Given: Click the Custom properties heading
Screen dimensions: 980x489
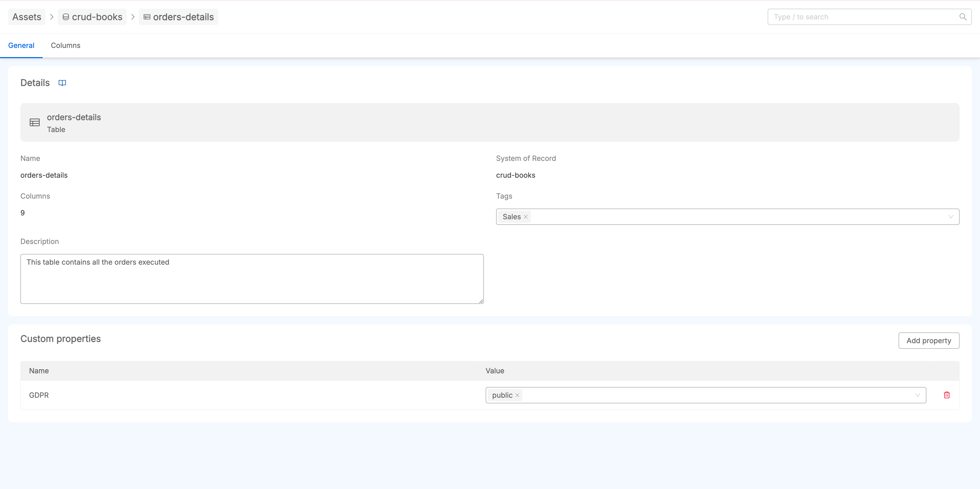Looking at the screenshot, I should [60, 339].
